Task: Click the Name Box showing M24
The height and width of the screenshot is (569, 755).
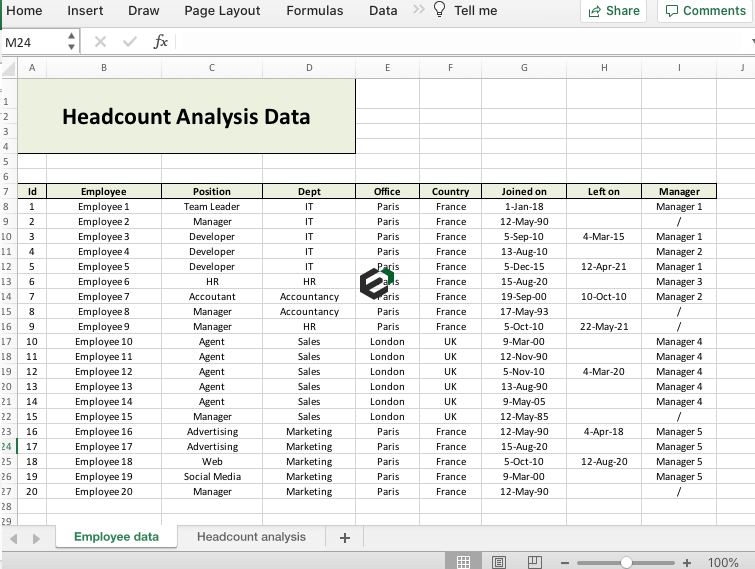Action: 32,42
